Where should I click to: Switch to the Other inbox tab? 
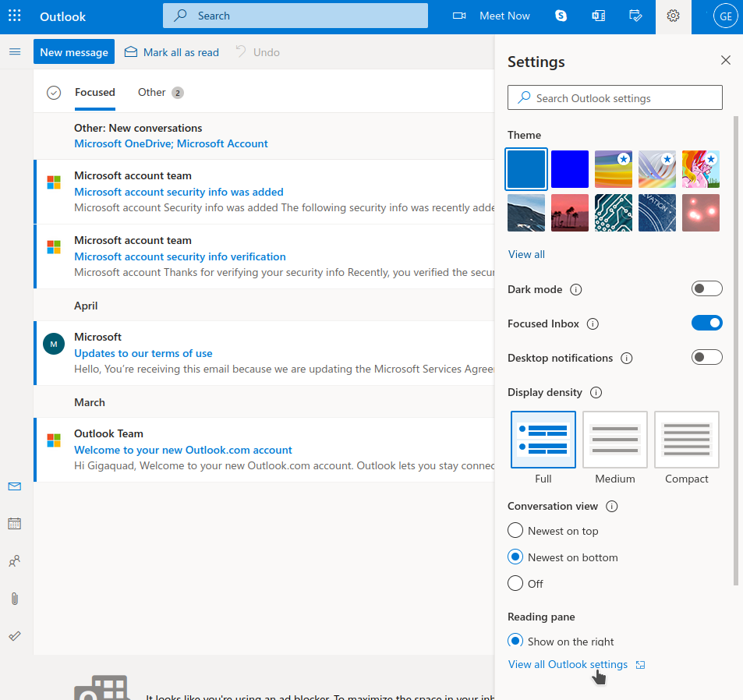tap(151, 92)
